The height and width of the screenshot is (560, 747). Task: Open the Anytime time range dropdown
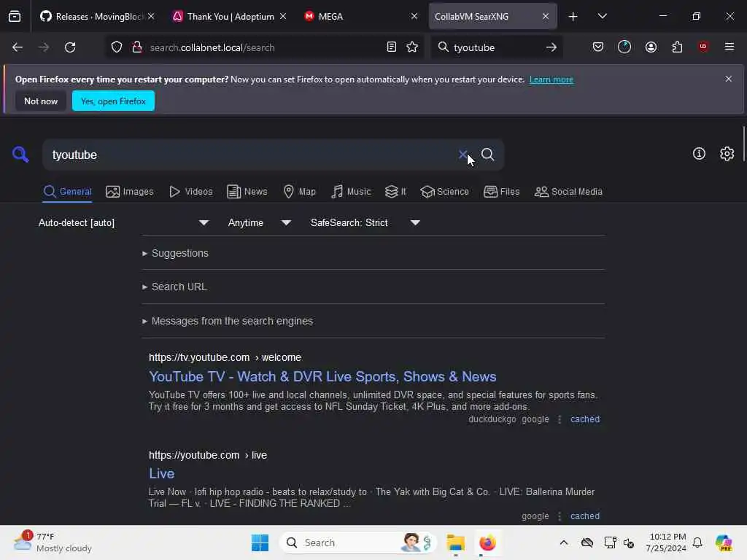(259, 222)
